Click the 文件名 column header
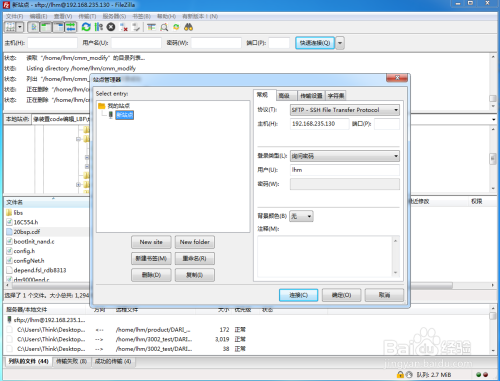This screenshot has height=381, width=500. [47, 202]
